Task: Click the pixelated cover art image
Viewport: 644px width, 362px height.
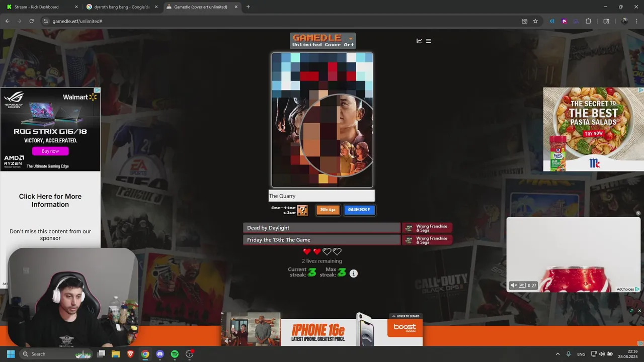Action: point(322,120)
